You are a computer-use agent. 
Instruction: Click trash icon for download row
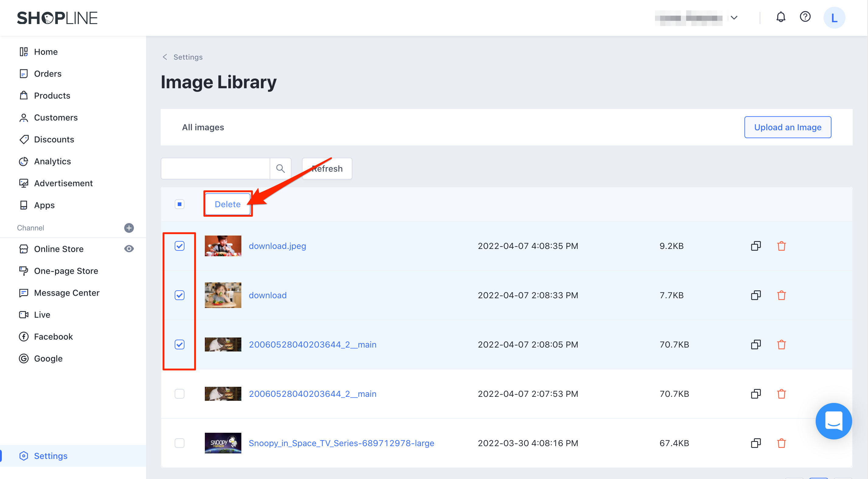[781, 295]
